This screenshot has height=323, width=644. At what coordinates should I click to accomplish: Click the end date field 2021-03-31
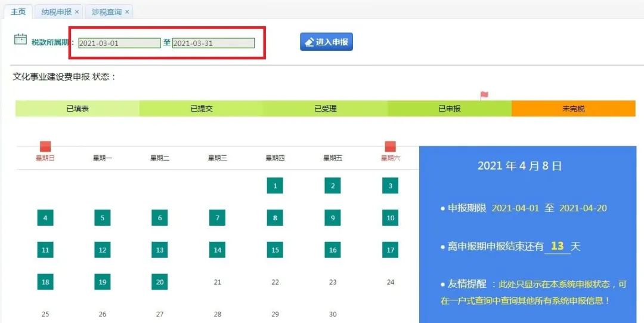point(213,43)
